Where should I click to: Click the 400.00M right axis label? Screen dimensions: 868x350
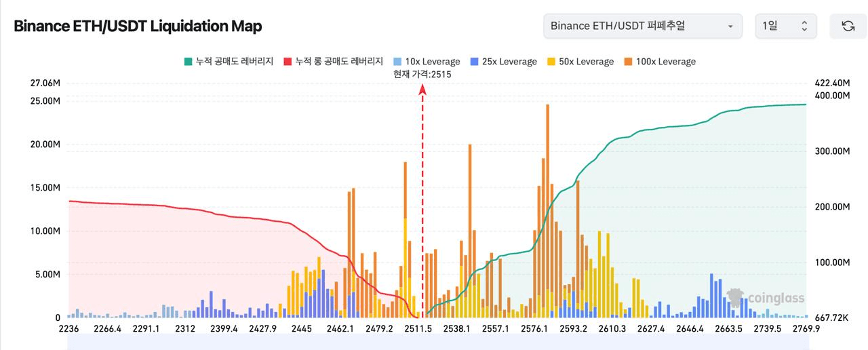831,95
